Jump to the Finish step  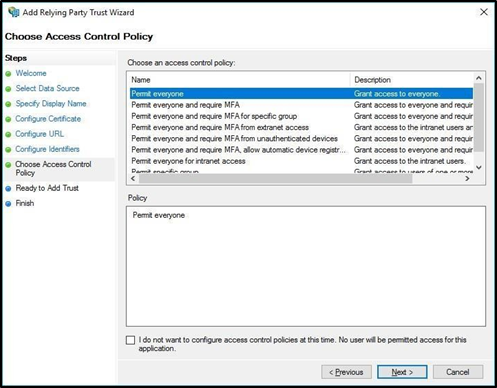pos(25,203)
